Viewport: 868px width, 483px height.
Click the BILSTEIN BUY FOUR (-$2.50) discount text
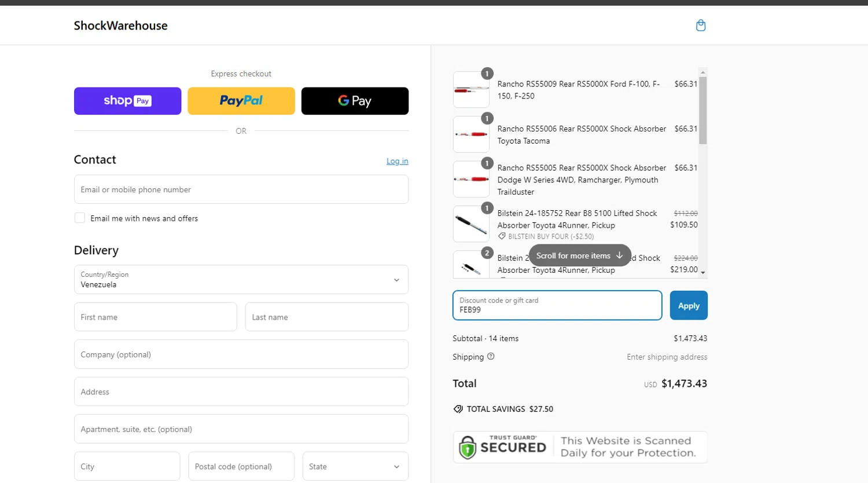pyautogui.click(x=551, y=236)
